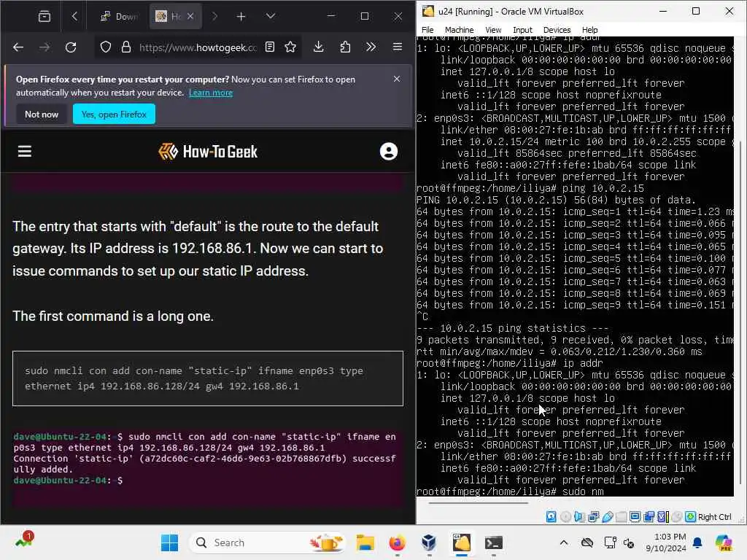
Task: Click VirtualBox hard disk activity indicator
Action: click(551, 517)
